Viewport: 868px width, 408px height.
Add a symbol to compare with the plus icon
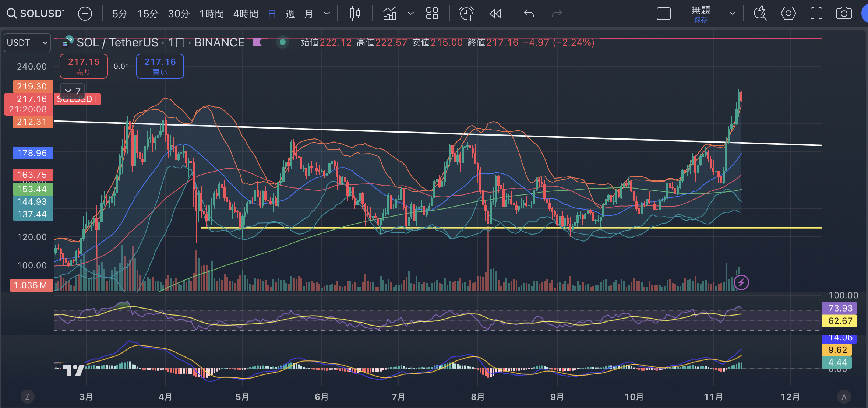pos(85,14)
